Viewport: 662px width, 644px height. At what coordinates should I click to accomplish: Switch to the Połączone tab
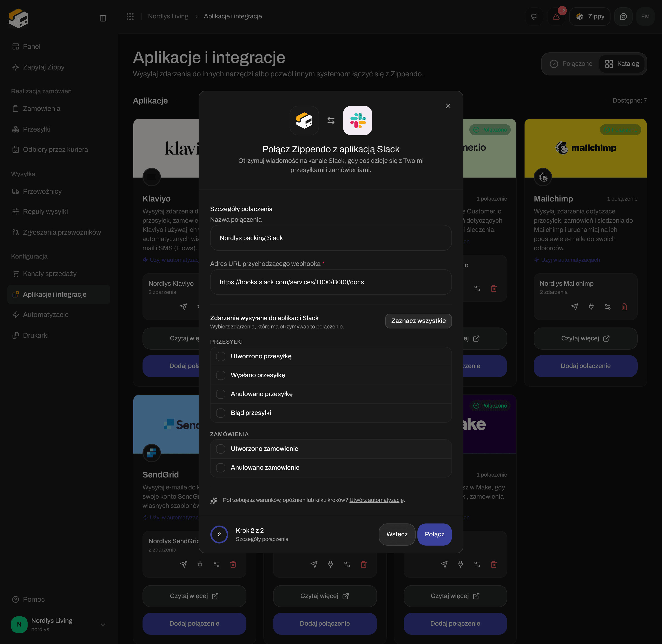point(571,64)
